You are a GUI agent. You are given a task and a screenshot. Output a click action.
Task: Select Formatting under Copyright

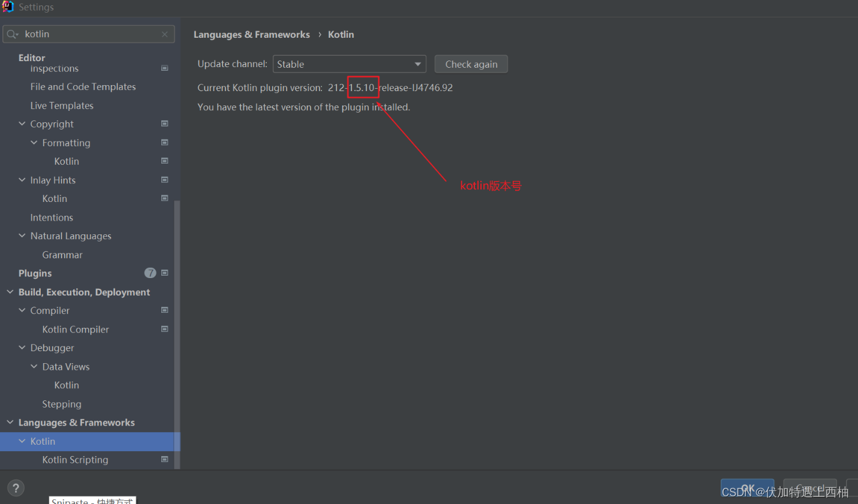pos(67,143)
